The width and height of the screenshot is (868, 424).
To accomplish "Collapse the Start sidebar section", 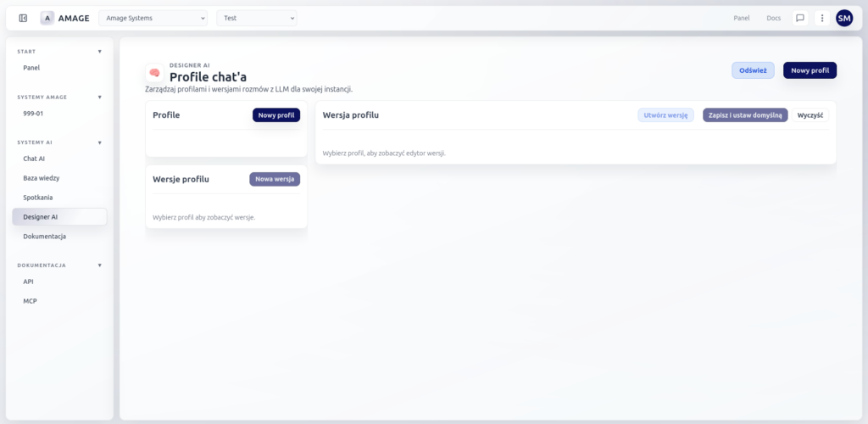I will point(99,51).
